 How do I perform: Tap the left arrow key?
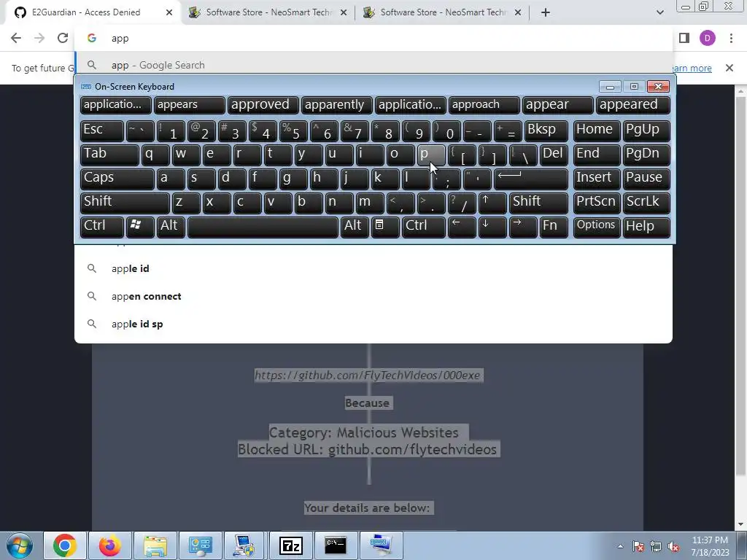[x=462, y=227]
